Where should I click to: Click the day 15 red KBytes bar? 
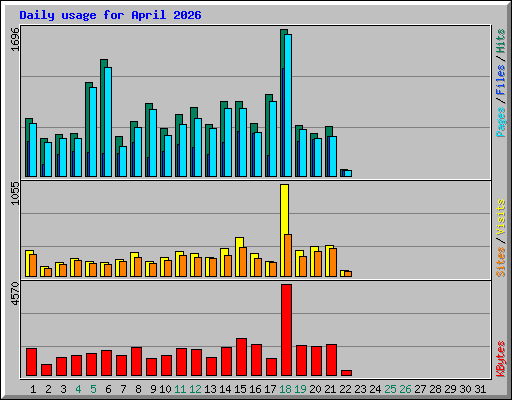pyautogui.click(x=241, y=357)
